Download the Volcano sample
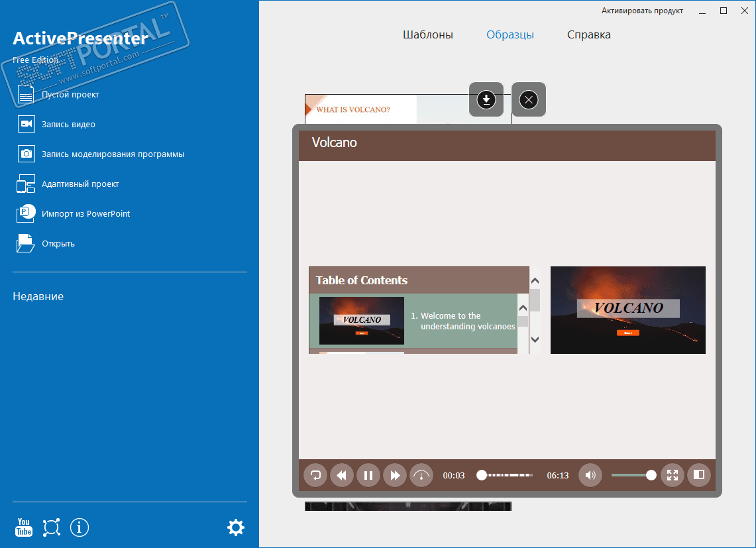 [x=486, y=99]
